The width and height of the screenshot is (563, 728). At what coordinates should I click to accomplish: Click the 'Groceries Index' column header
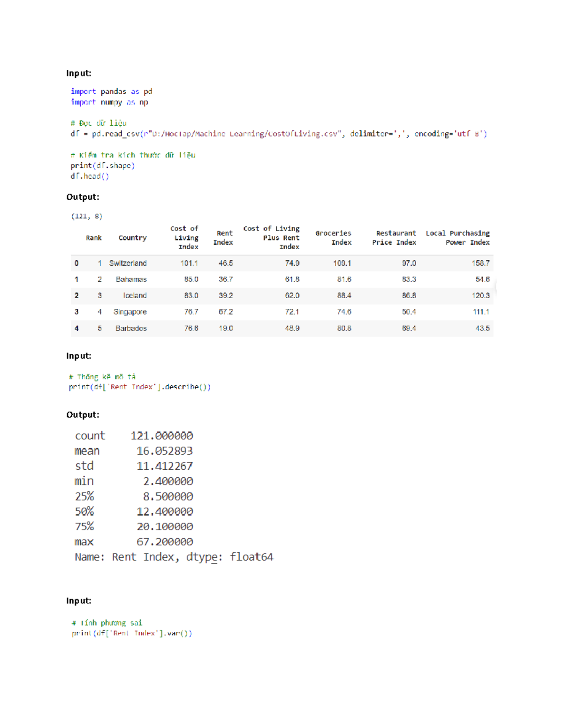click(334, 238)
